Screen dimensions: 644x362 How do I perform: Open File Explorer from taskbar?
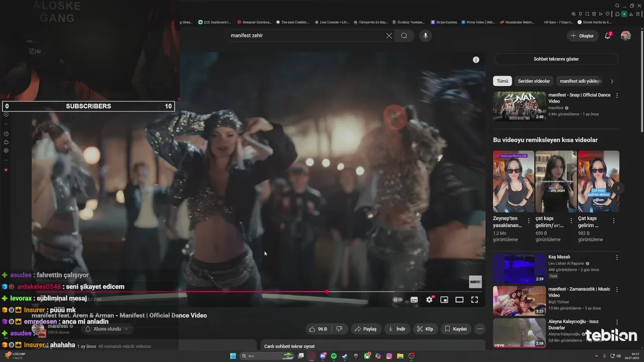(400, 356)
